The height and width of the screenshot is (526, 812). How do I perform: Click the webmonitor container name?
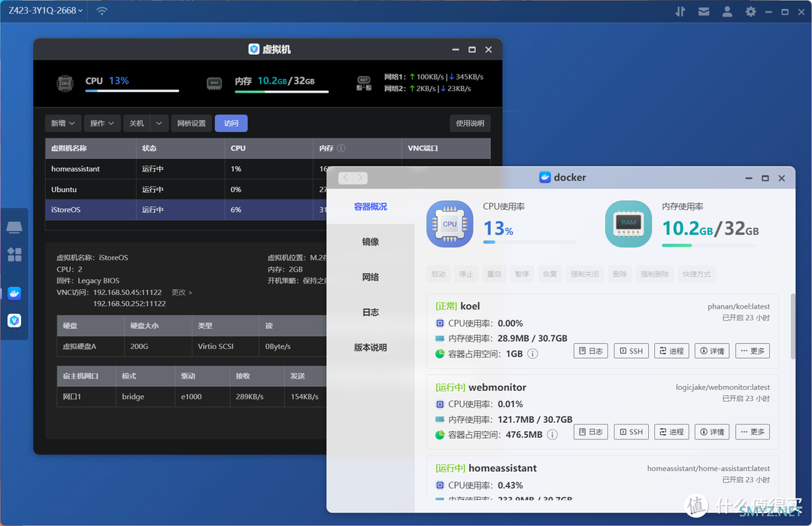pos(497,387)
